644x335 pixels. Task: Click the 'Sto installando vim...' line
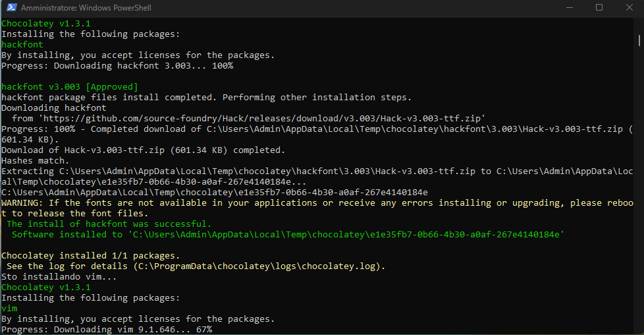click(59, 276)
